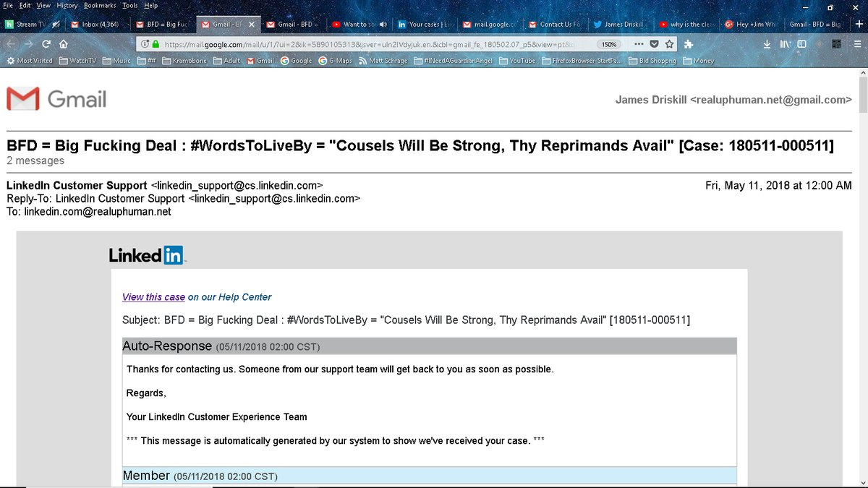The height and width of the screenshot is (488, 868).
Task: Reset the 150% zoom level indicator
Action: pos(608,44)
